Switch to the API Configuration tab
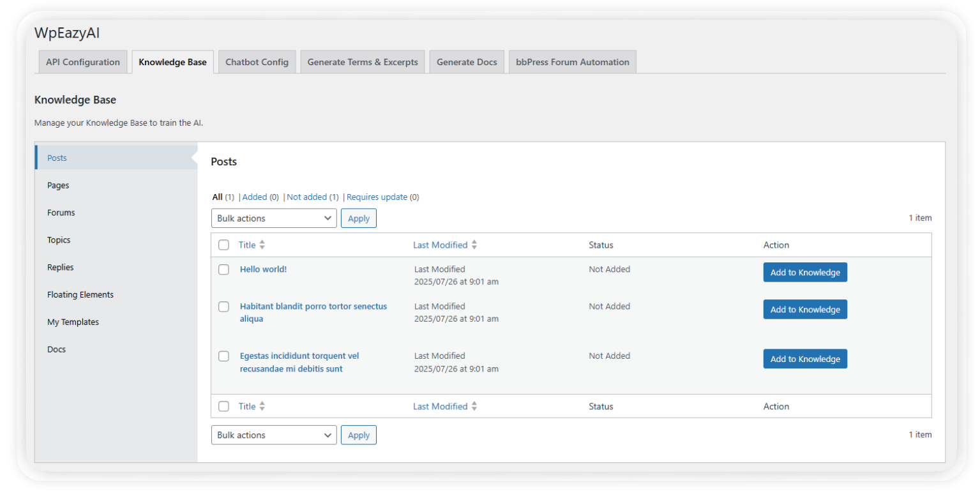Screen dimensions: 980x498 point(83,62)
